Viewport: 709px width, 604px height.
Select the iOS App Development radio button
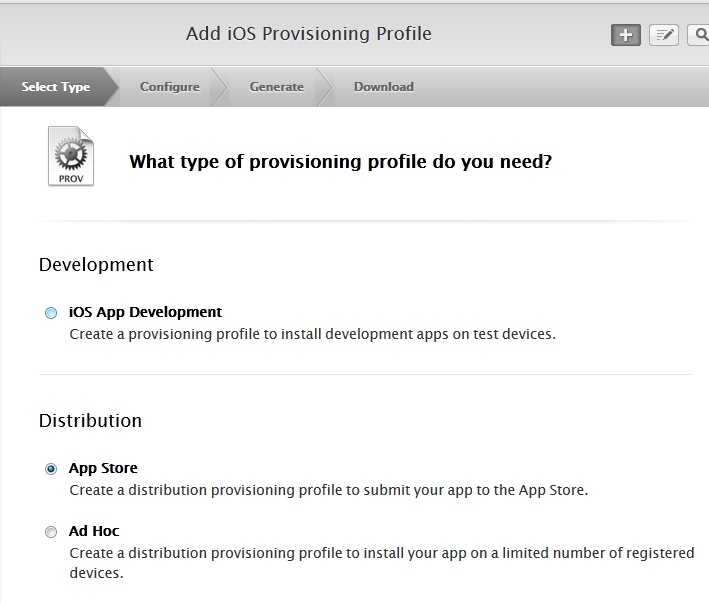(51, 313)
